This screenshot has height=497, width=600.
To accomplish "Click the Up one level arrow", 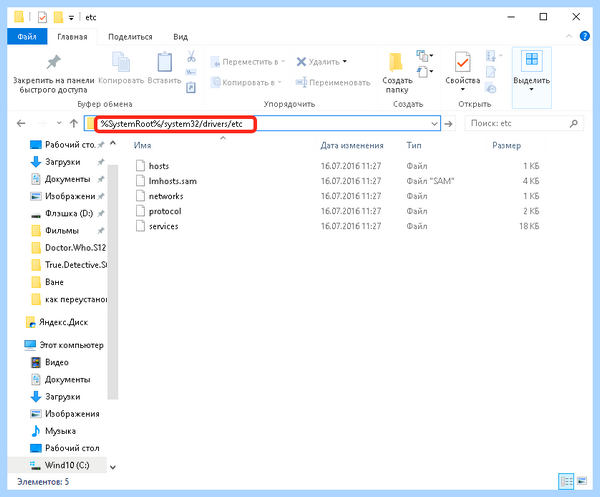I will 73,123.
